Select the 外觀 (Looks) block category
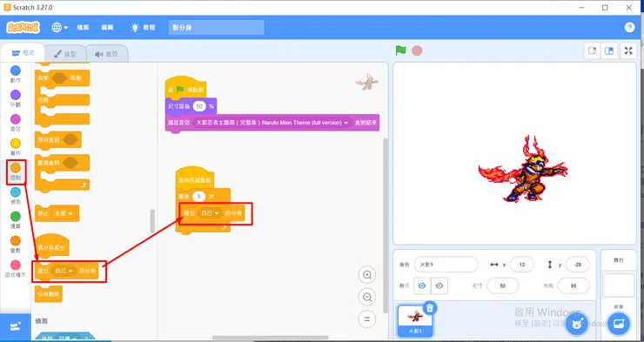 click(15, 98)
